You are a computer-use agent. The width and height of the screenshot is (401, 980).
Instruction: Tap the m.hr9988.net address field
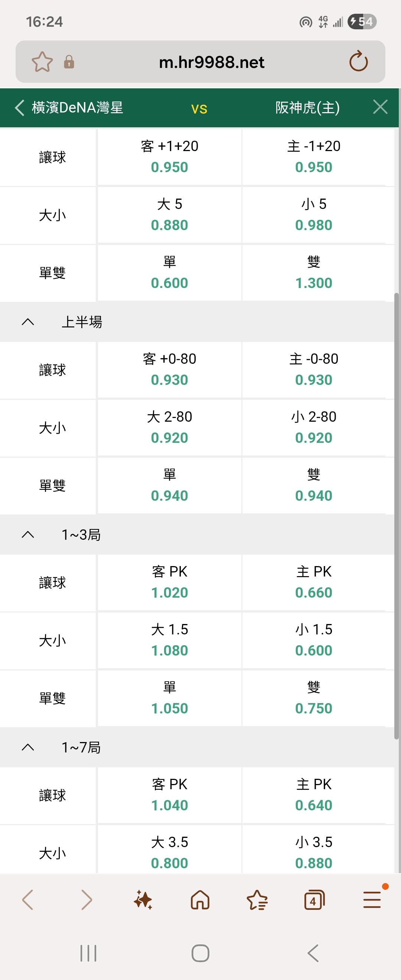coord(211,62)
